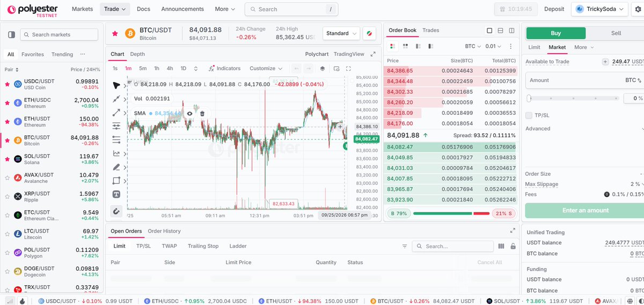Switch to the Depth tab
Viewport: 644px width, 305px height.
tap(137, 54)
